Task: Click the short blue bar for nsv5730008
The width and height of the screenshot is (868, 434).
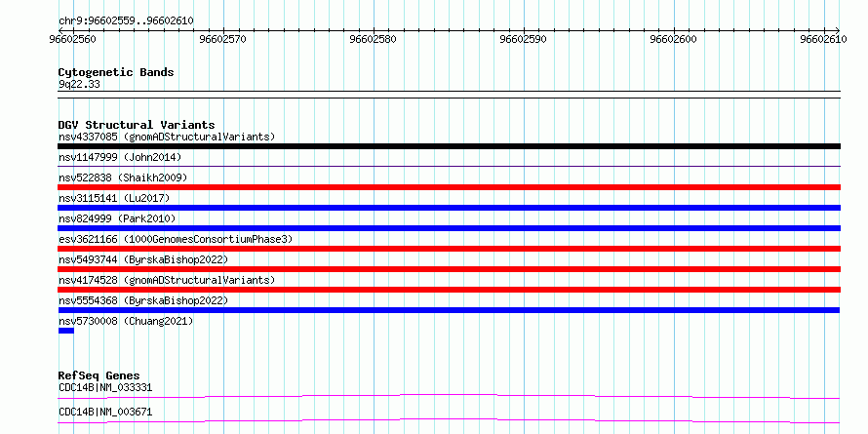Action: tap(66, 331)
